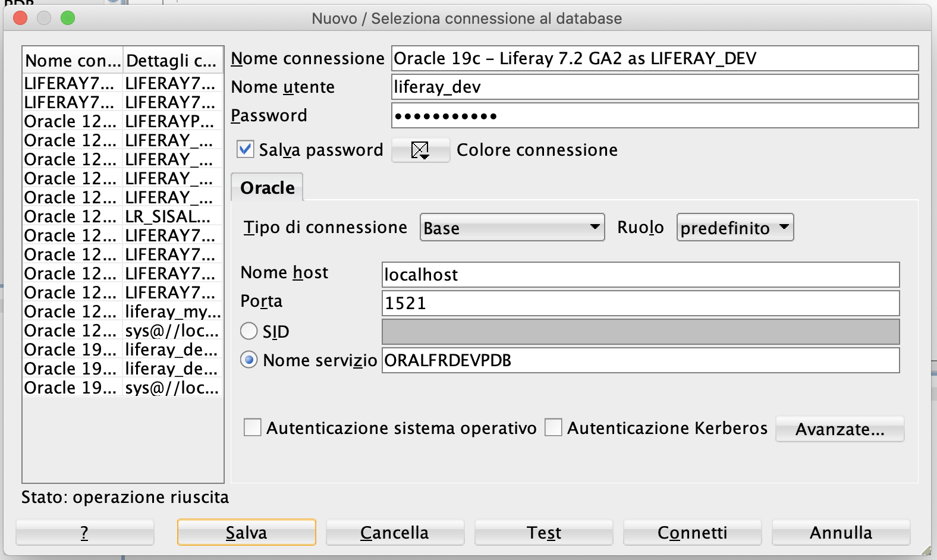Enable Autenticazione sistema operativo checkbox
The width and height of the screenshot is (937, 560).
[253, 427]
